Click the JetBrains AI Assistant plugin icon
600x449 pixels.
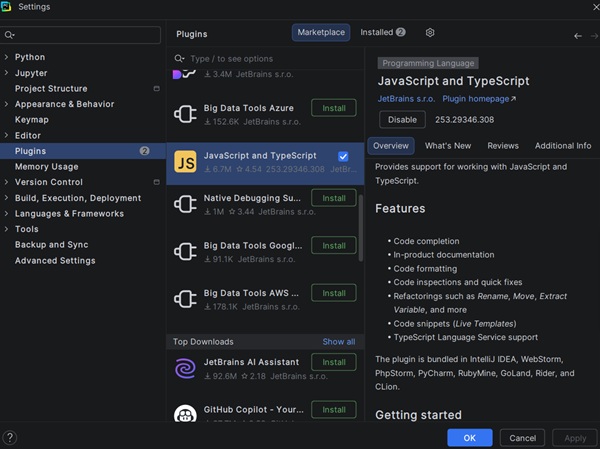[184, 367]
